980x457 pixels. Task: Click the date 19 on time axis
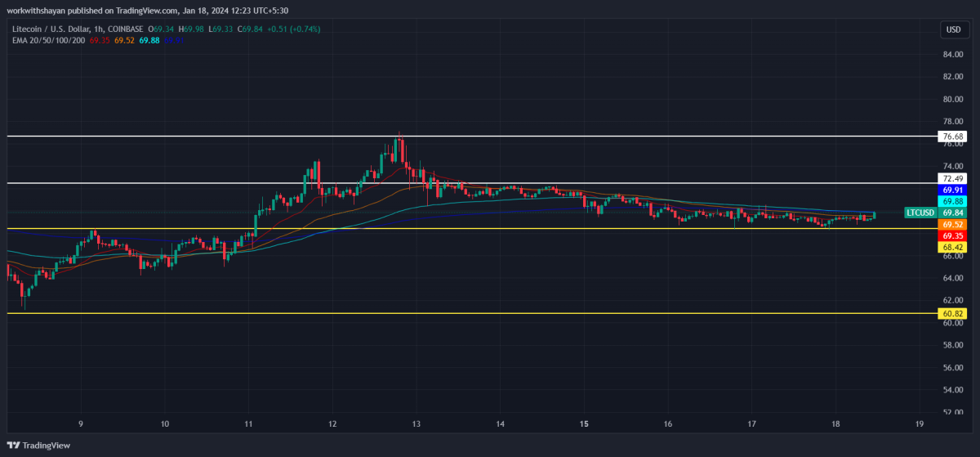920,424
